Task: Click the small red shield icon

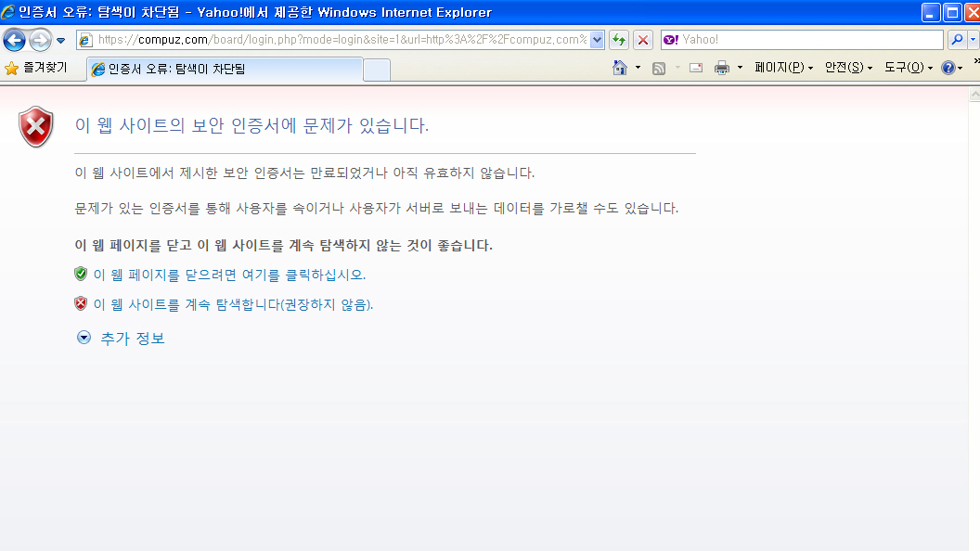Action: [x=81, y=303]
